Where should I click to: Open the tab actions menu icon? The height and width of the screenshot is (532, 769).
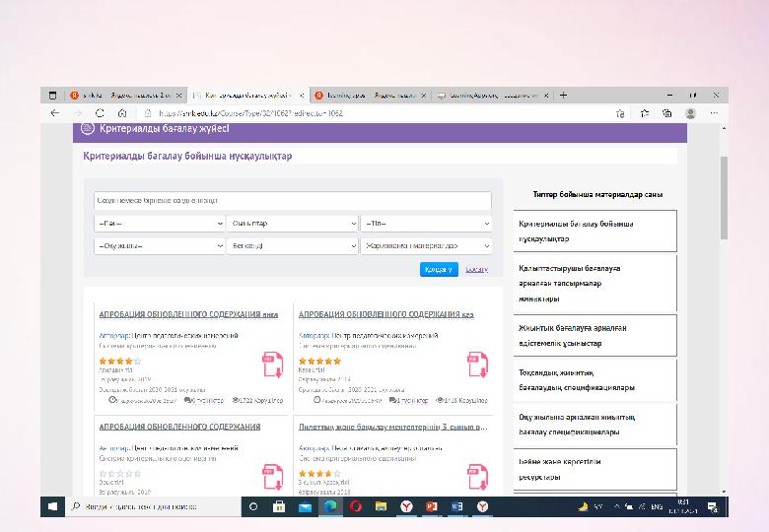coord(52,95)
